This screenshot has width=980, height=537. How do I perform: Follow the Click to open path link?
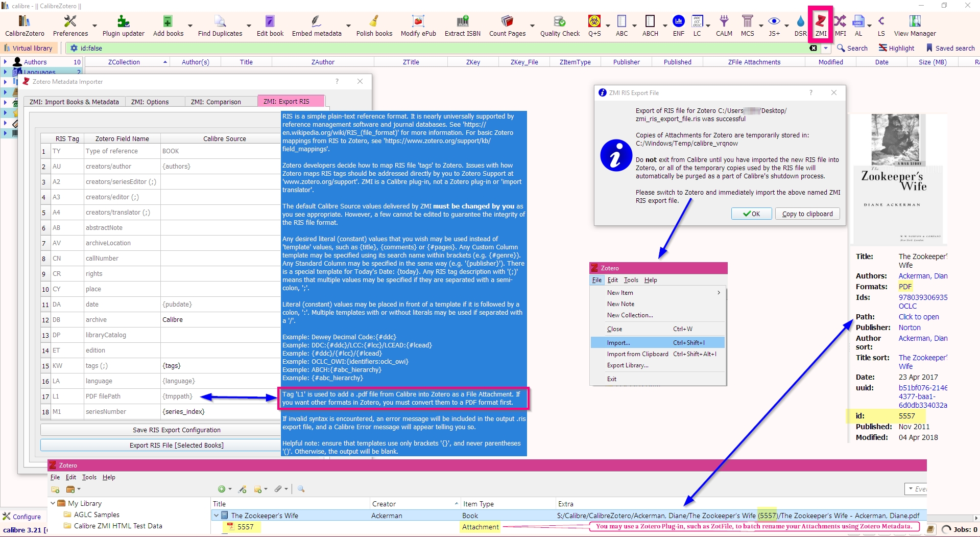[919, 317]
